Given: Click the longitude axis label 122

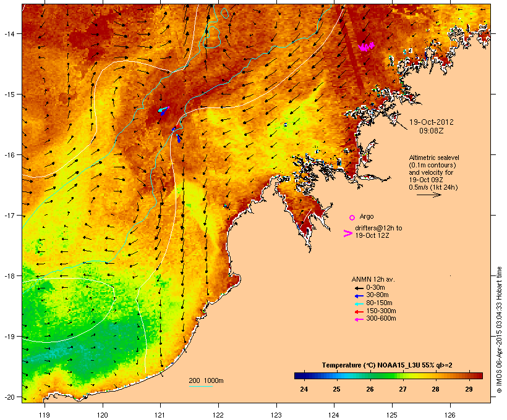Looking at the screenshot, I should [218, 415].
